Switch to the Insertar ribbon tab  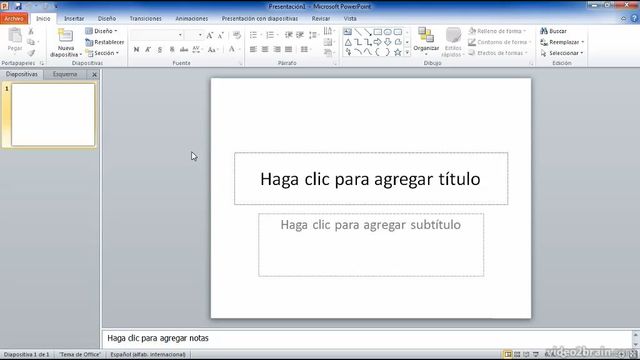(x=74, y=18)
